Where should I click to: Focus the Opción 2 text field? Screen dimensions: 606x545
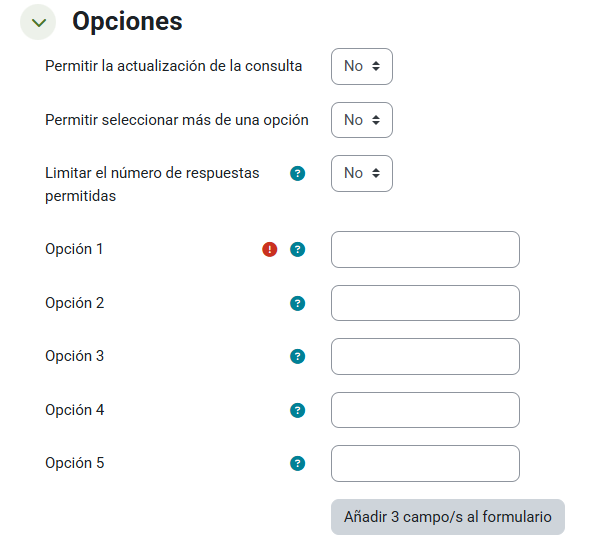click(425, 303)
